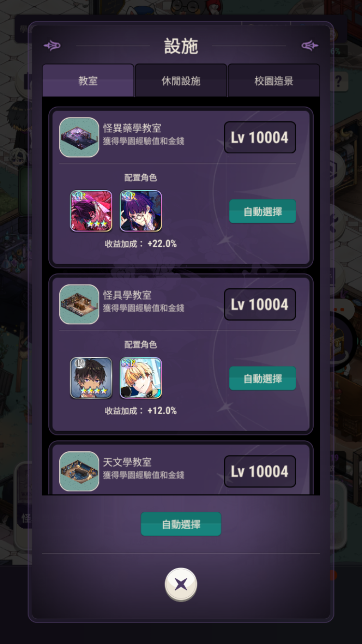Click 自動選擇 for 怪具學教室

263,378
